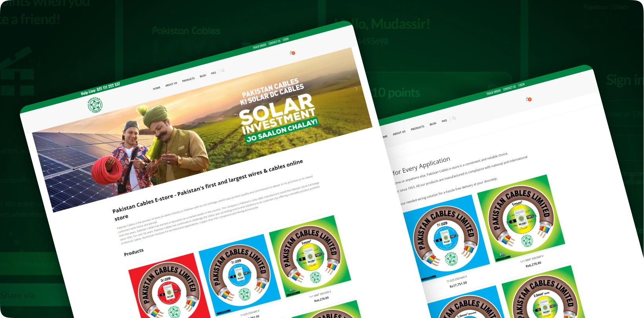
Task: Go to HOME in the left page menu
Action: coord(157,88)
